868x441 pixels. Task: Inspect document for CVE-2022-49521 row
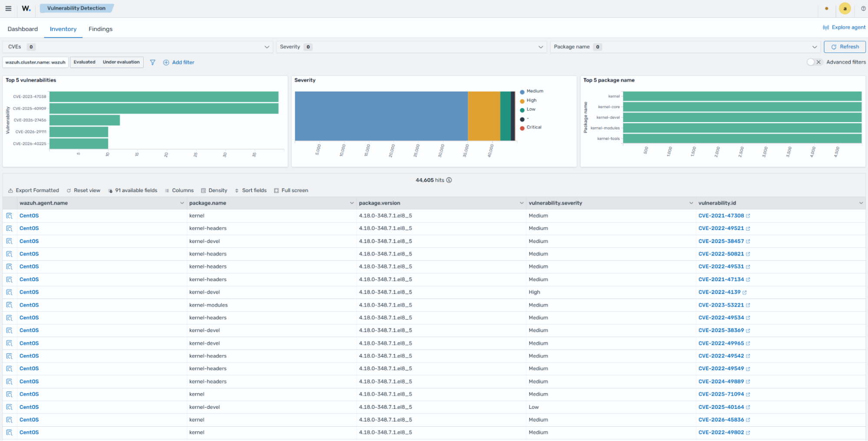[x=9, y=229]
